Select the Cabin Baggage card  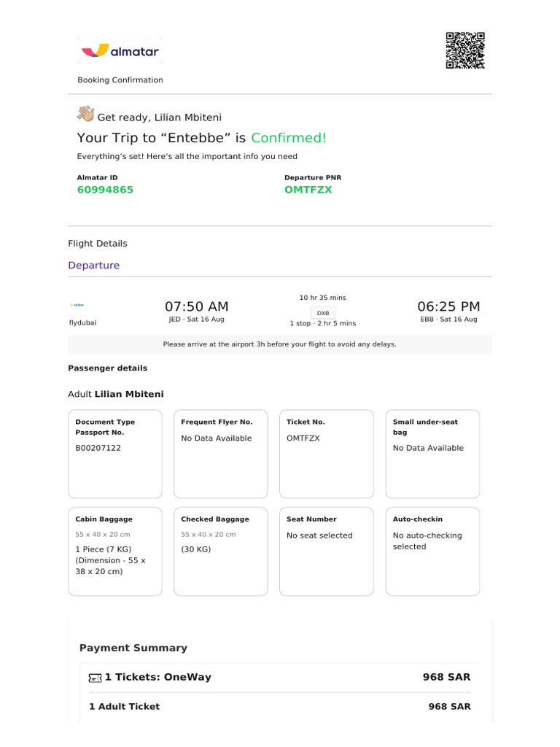(x=115, y=551)
